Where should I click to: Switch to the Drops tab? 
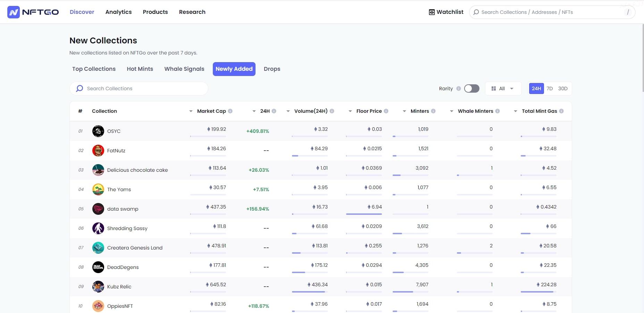click(x=272, y=69)
